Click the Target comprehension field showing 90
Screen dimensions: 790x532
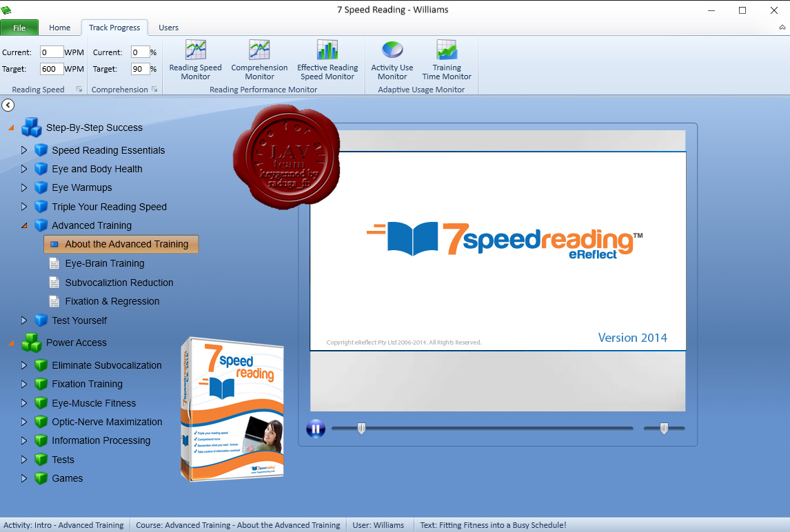pyautogui.click(x=140, y=69)
